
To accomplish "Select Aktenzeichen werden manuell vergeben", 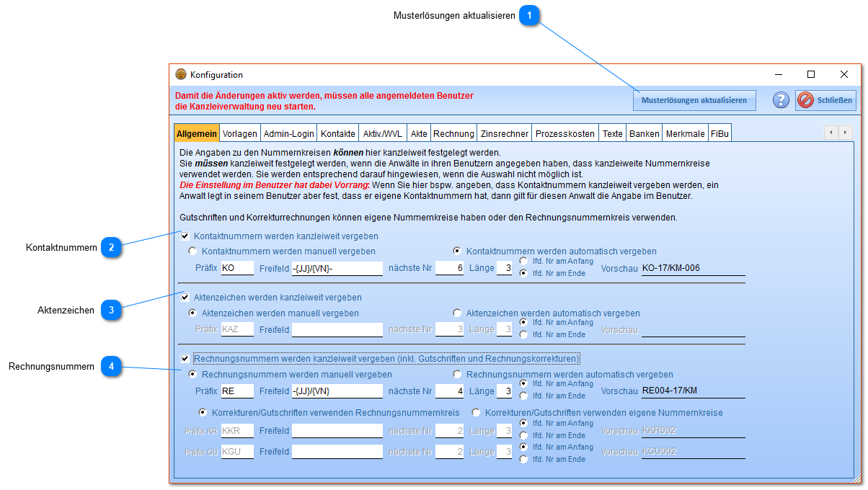I will (192, 313).
